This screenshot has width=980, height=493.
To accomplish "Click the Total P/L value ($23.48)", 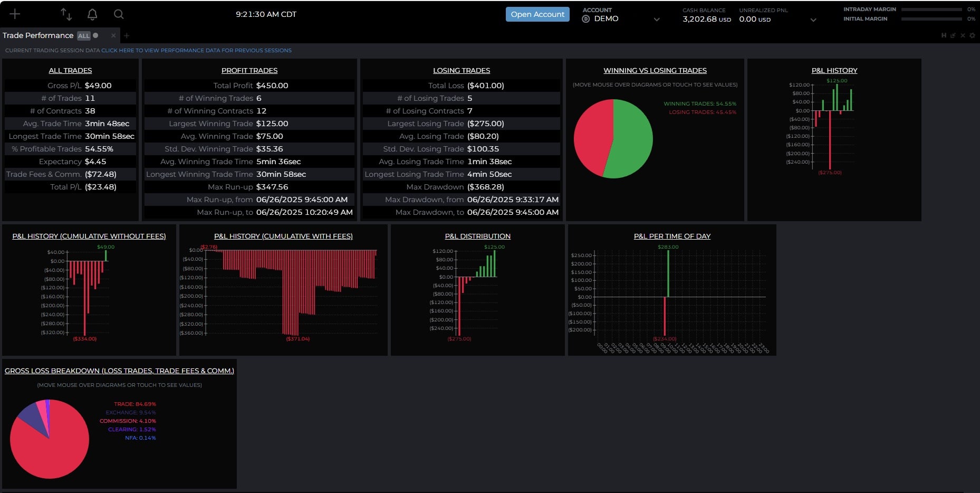I will (101, 187).
